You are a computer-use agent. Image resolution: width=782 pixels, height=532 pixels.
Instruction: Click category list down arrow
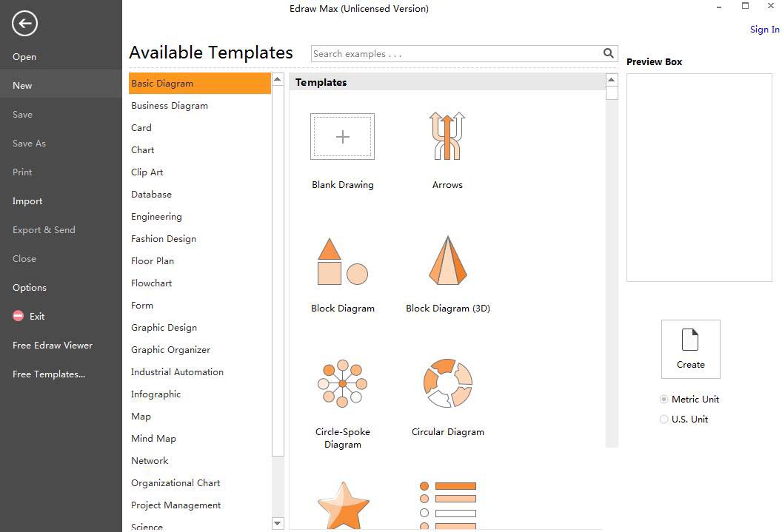(x=278, y=524)
